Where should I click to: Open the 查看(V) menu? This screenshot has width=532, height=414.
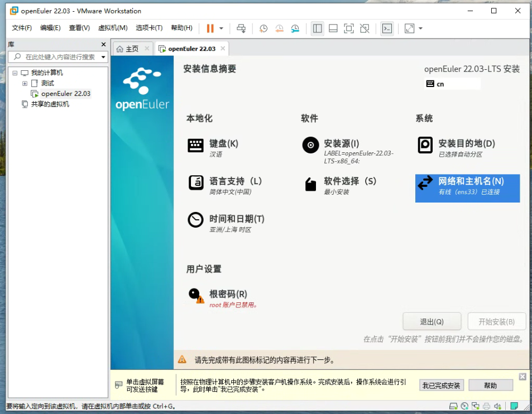click(79, 28)
